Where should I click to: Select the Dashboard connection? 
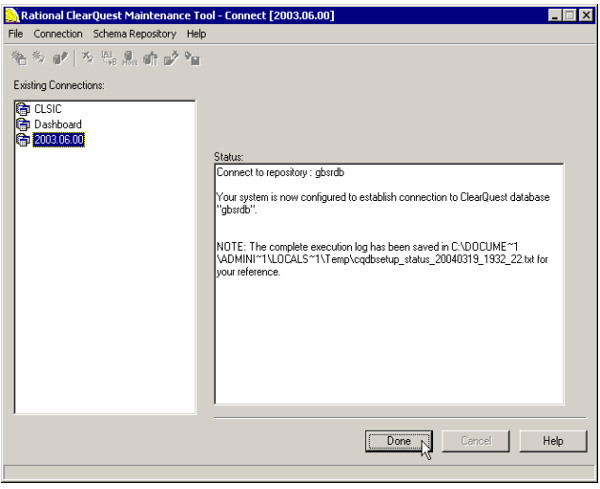coord(58,124)
